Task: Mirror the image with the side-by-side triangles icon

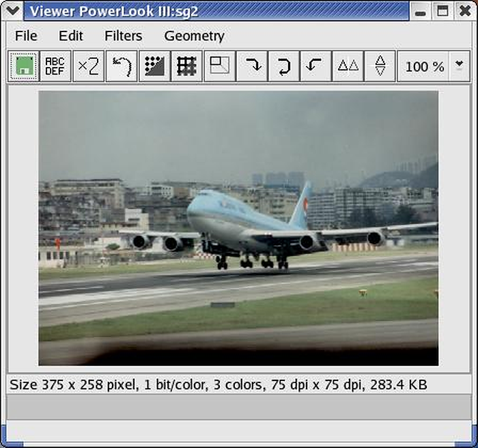Action: (348, 66)
